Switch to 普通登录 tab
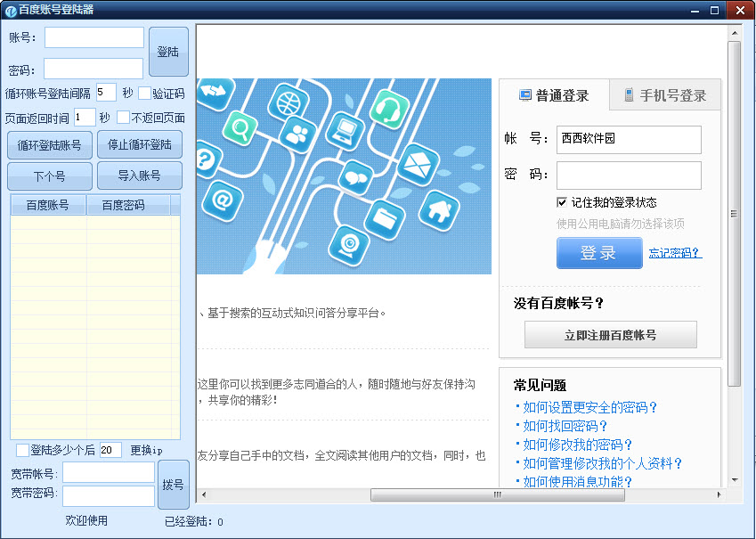This screenshot has width=756, height=539. [555, 95]
